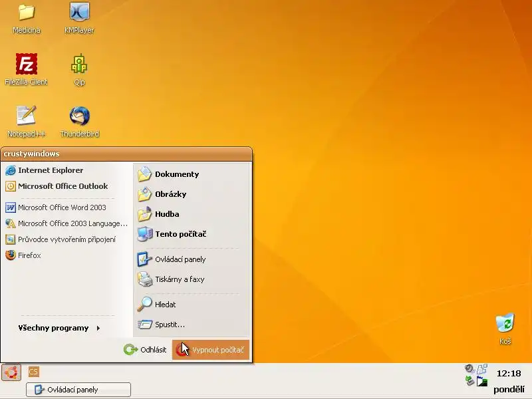This screenshot has height=399, width=532.
Task: Click the Ubuntu-style Start button
Action: pos(11,372)
